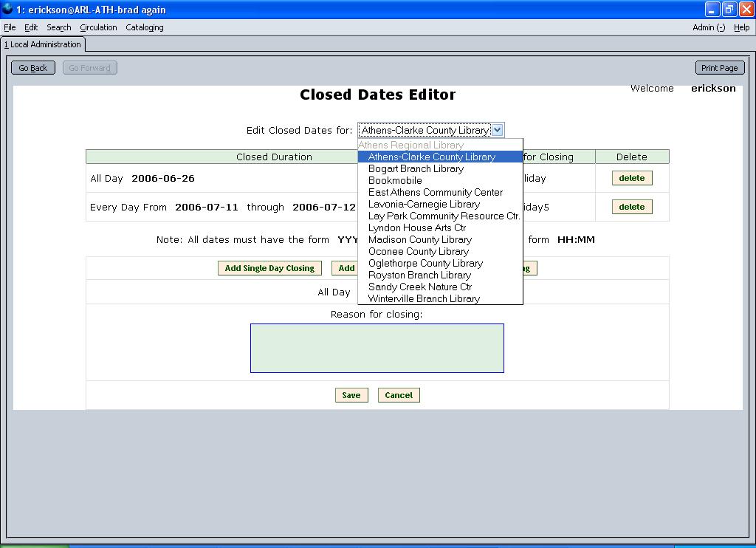756x548 pixels.
Task: Open the Cataloging menu
Action: click(x=145, y=27)
